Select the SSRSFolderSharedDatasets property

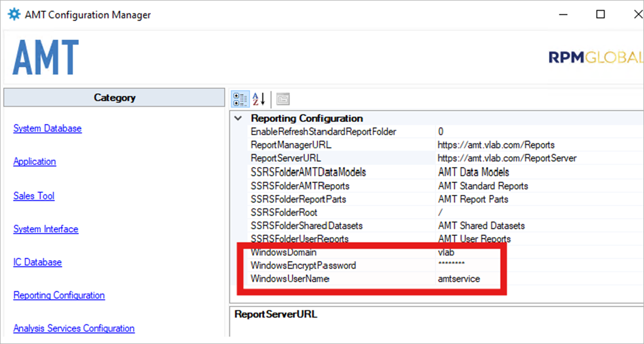coord(306,226)
